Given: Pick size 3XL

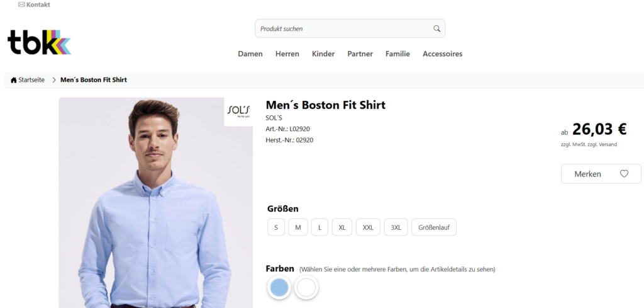Looking at the screenshot, I should 396,227.
